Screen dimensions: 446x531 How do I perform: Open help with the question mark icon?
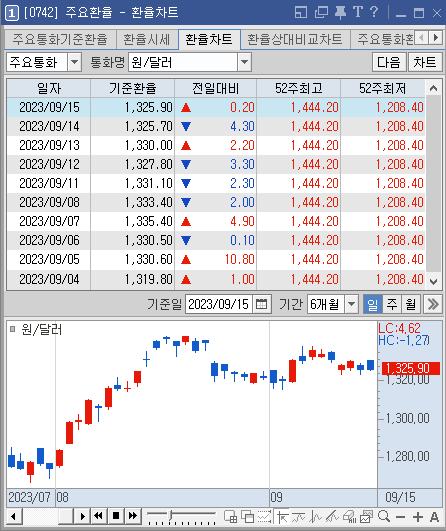click(374, 12)
